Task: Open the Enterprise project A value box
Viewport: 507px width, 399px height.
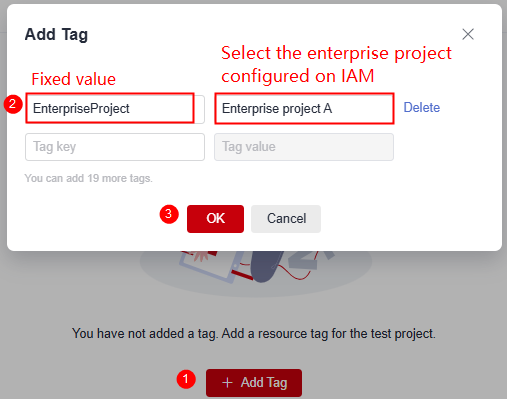Action: click(x=304, y=109)
